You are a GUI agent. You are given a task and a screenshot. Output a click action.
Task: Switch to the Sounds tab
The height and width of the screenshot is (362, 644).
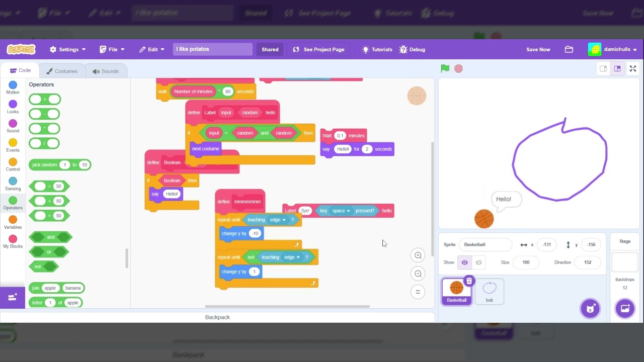(106, 71)
